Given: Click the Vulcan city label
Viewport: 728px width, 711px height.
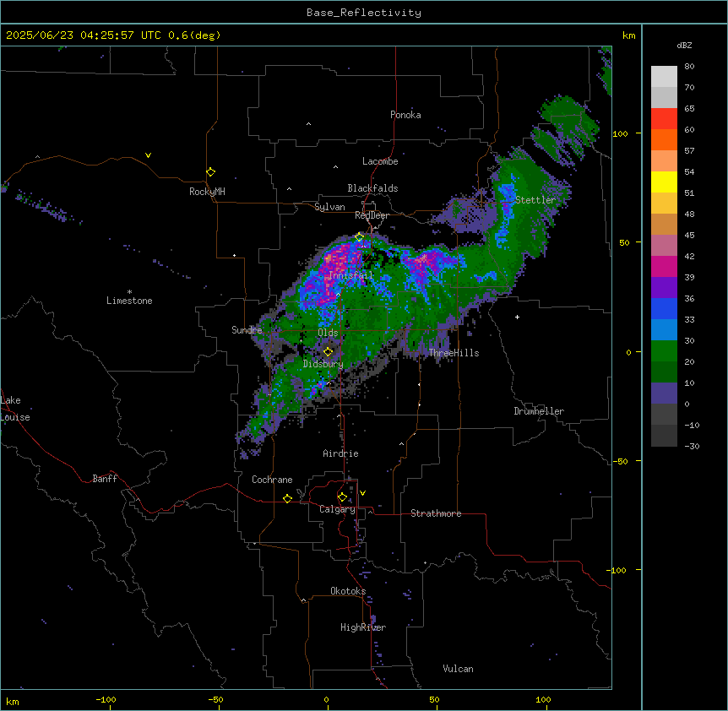Looking at the screenshot, I should [459, 669].
